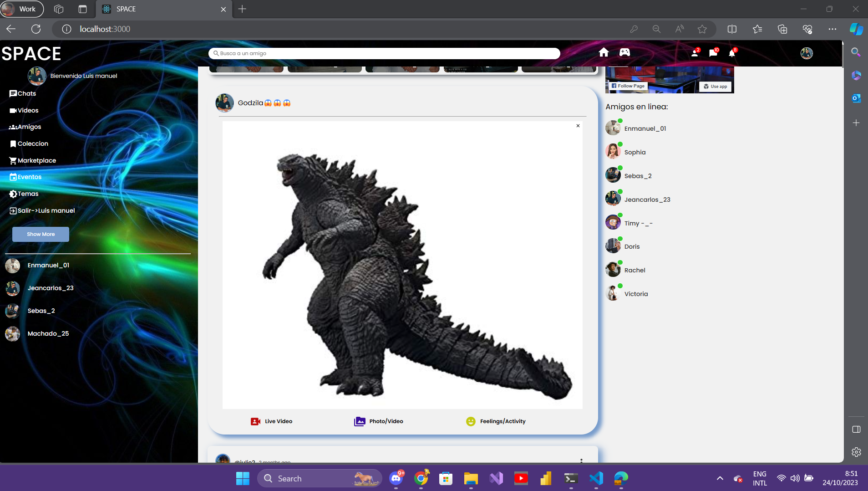Open the Work profile button
868x491 pixels.
pyautogui.click(x=22, y=9)
